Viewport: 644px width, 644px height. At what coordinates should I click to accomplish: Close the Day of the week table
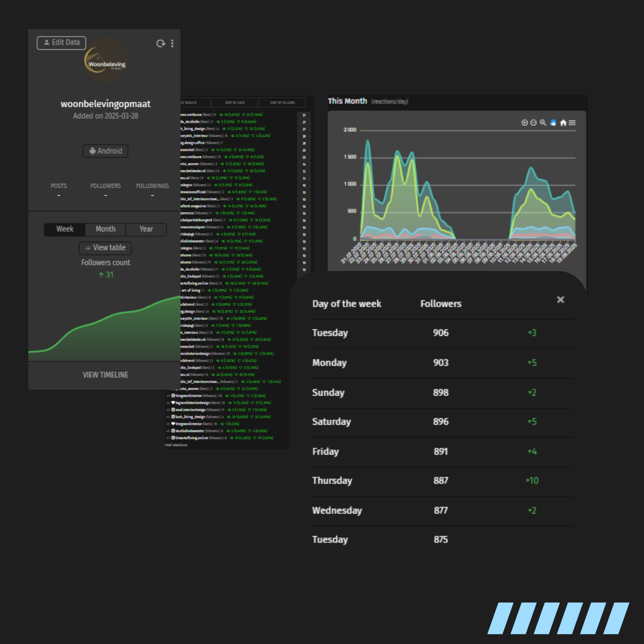coord(560,300)
